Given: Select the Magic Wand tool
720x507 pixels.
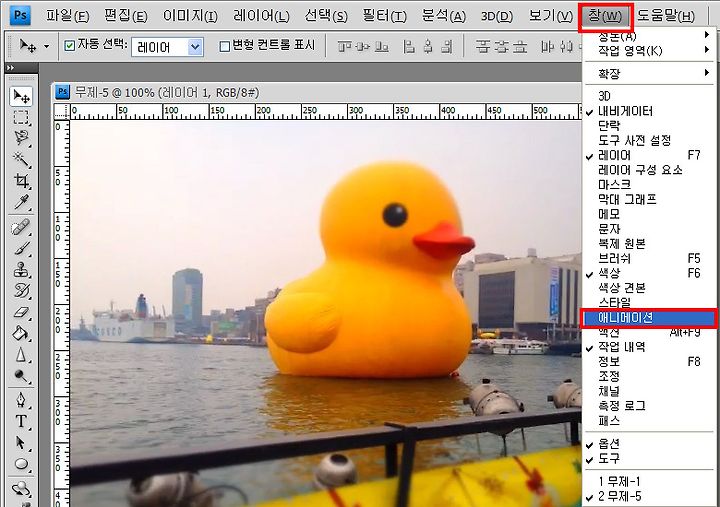Looking at the screenshot, I should (21, 159).
